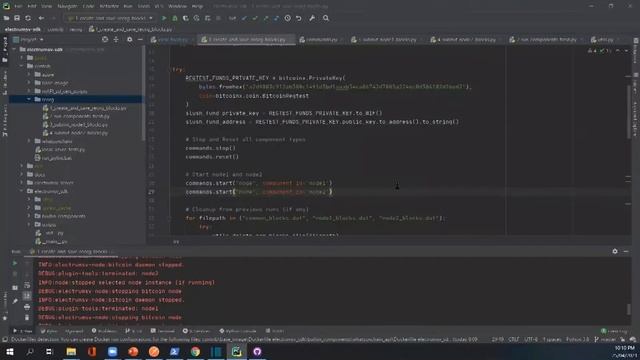This screenshot has height=360, width=640.
Task: Click the Rollback undo arrow icon
Action: [298, 18]
